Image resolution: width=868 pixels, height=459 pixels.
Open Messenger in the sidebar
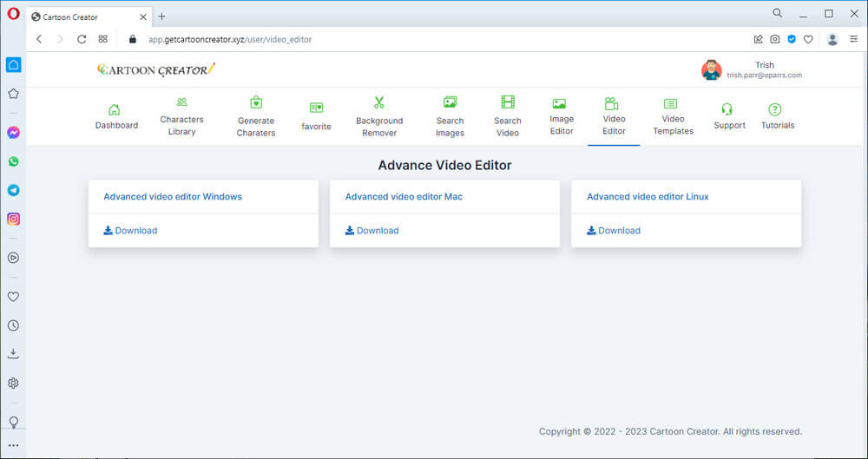(x=14, y=133)
